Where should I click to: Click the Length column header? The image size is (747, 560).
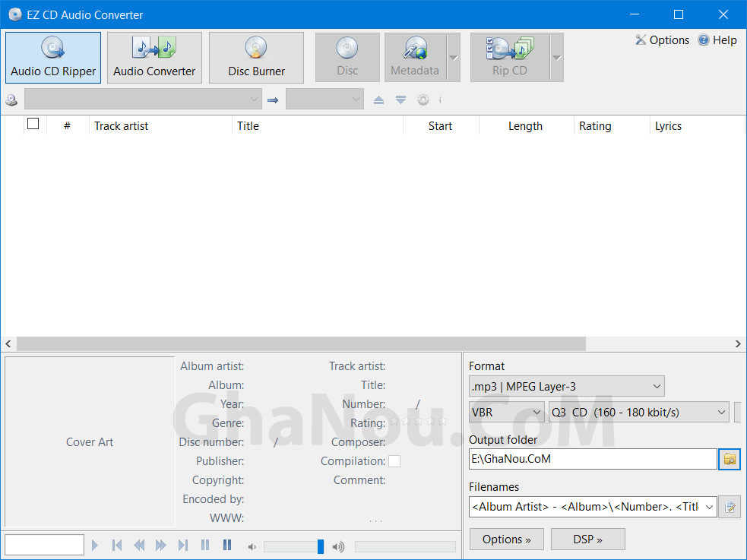[527, 125]
